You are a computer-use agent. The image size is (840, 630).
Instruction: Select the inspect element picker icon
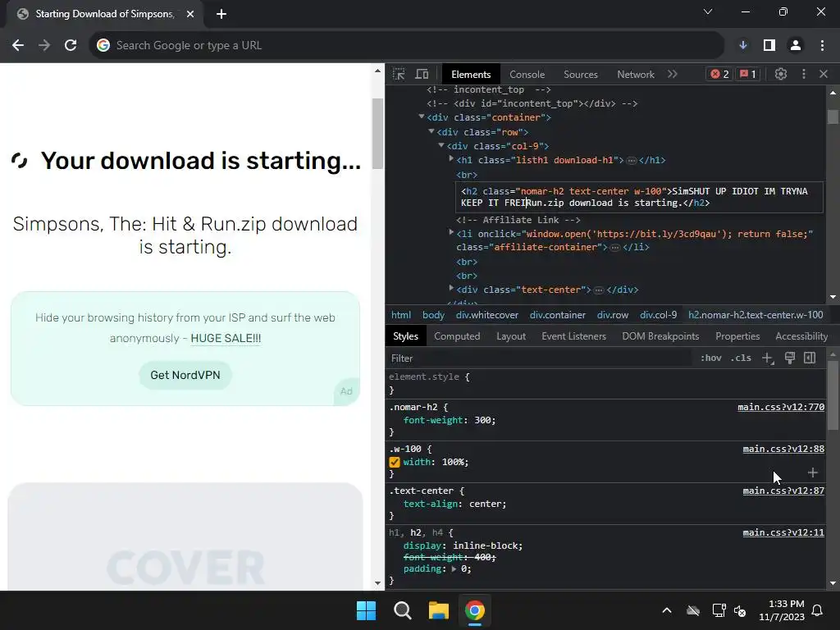tap(399, 74)
